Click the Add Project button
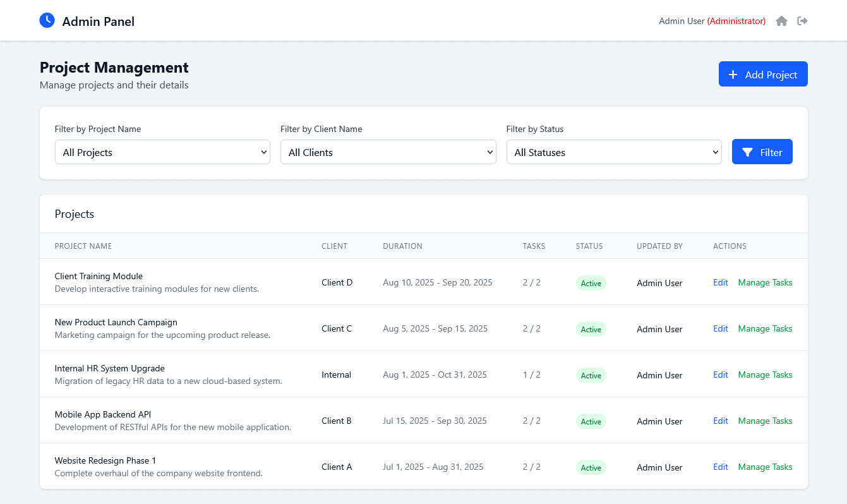This screenshot has width=847, height=504. click(763, 74)
